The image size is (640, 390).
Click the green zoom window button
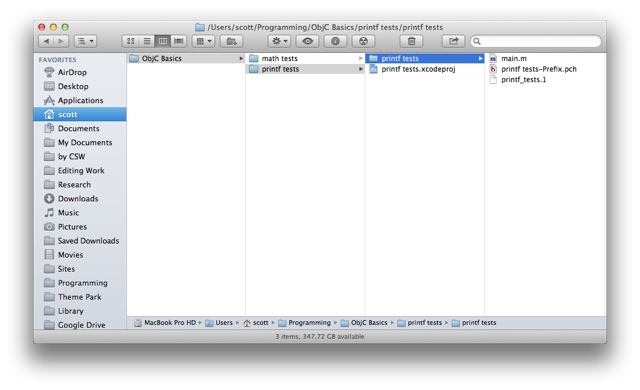65,27
